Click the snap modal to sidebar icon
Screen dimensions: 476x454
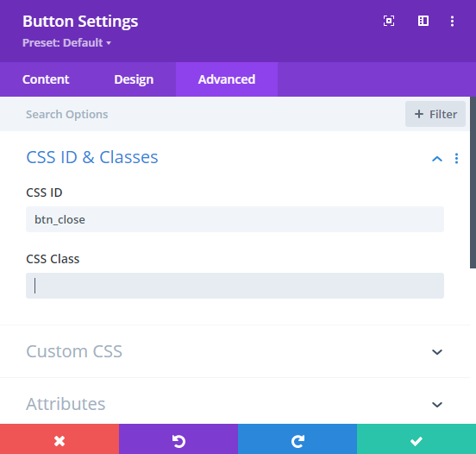point(423,21)
